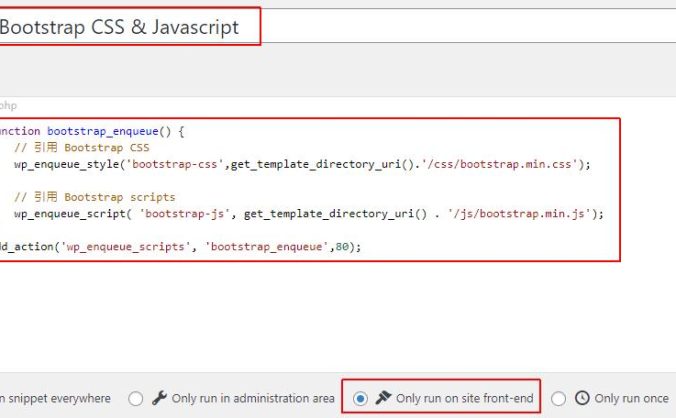Click the wp_enqueue_script code line

click(x=309, y=214)
